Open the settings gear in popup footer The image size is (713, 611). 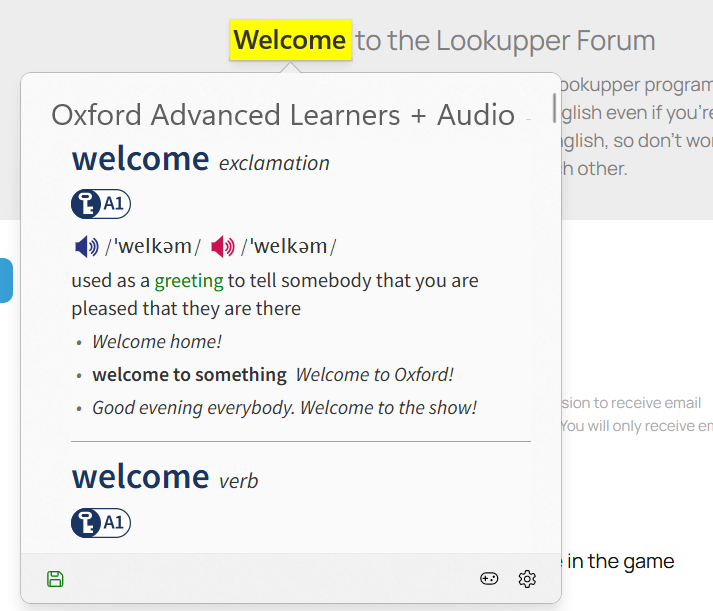pos(527,579)
